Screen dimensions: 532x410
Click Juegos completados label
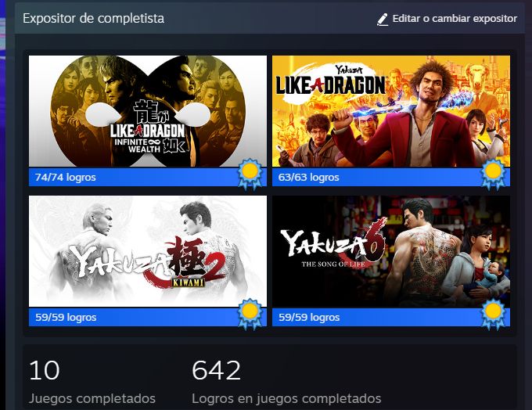click(x=92, y=398)
